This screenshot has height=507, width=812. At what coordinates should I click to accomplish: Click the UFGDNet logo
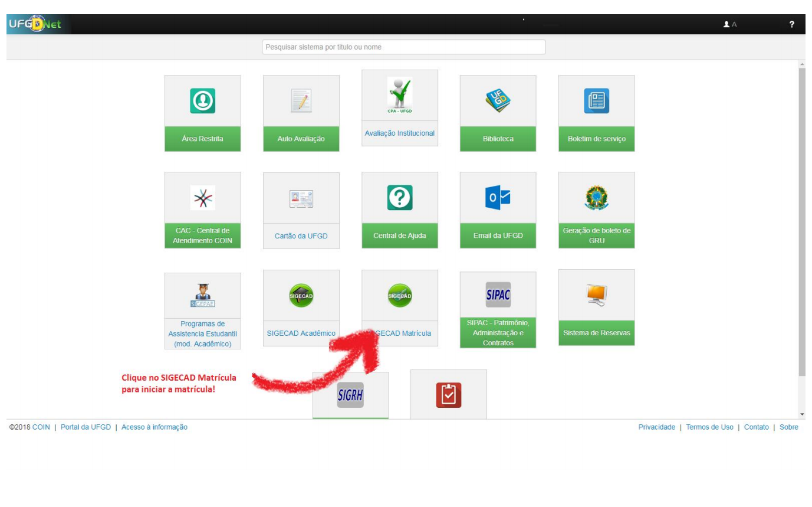pyautogui.click(x=38, y=25)
